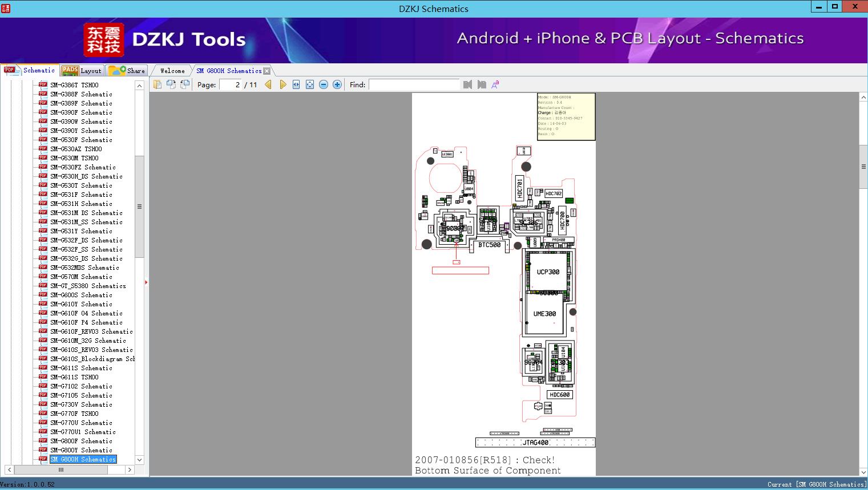Zoom in with the plus icon
Viewport: 868px width, 490px height.
(x=337, y=84)
